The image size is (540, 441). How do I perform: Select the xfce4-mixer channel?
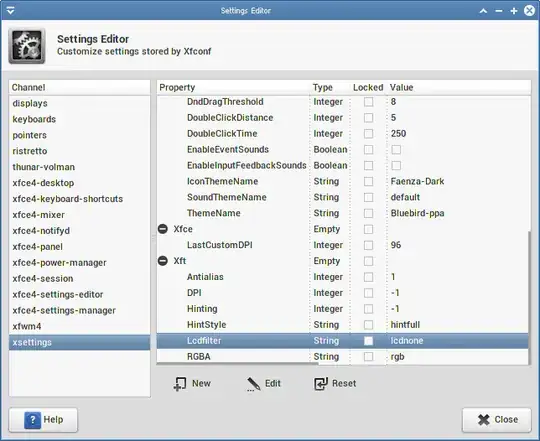80,215
